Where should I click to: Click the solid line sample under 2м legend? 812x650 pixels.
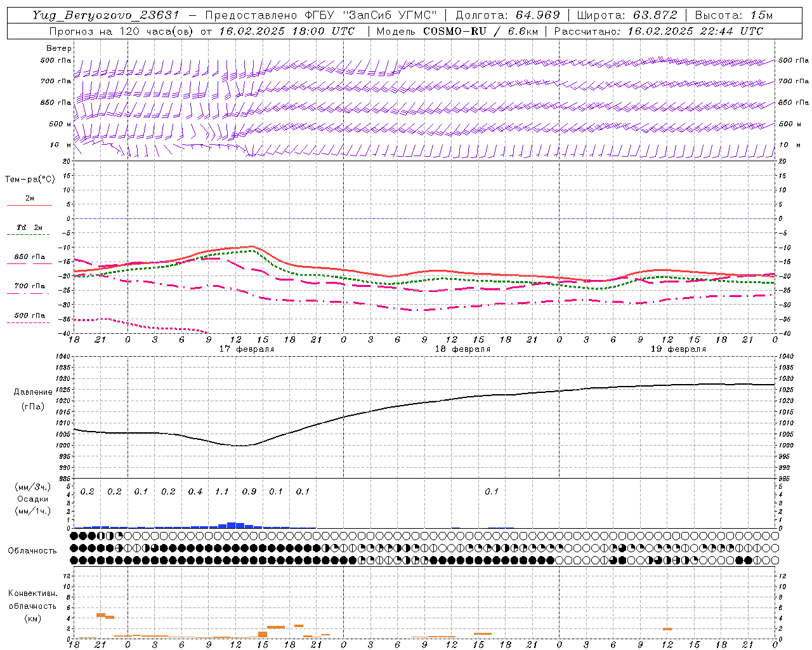click(x=30, y=205)
